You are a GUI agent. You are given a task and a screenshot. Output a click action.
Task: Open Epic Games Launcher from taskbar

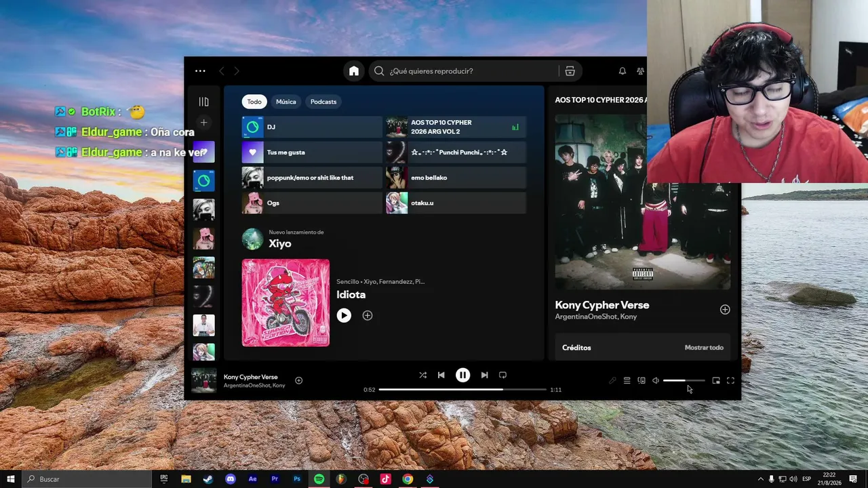(x=164, y=479)
